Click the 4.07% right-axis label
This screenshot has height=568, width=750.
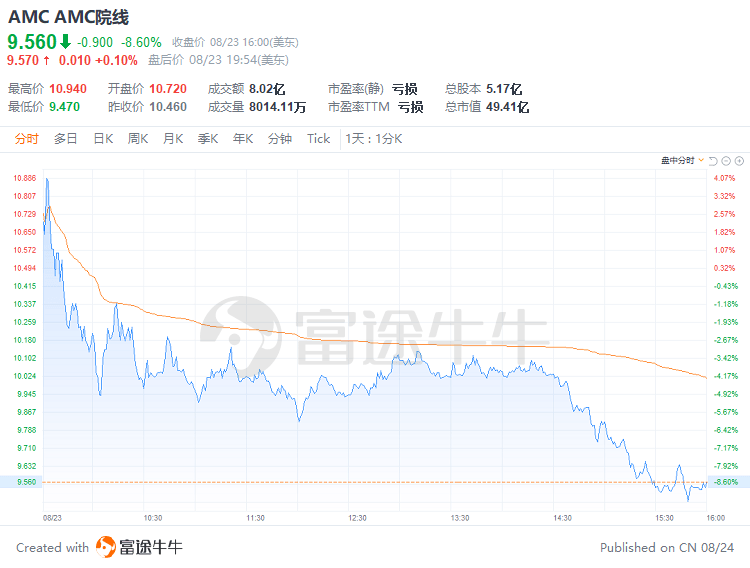(724, 178)
